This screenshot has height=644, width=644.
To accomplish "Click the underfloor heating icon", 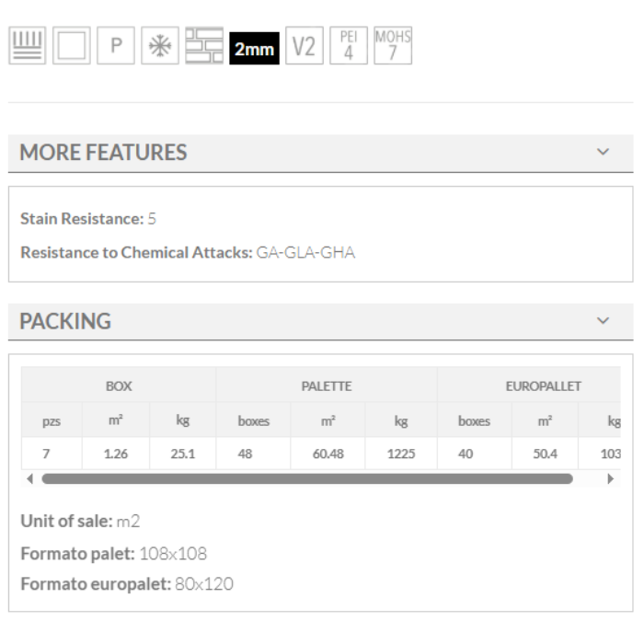I will click(26, 46).
